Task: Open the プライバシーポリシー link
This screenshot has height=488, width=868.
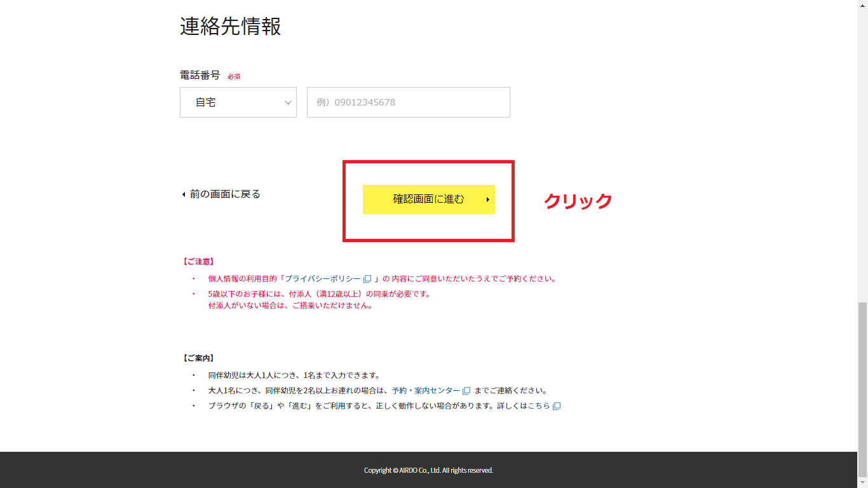Action: coord(322,279)
